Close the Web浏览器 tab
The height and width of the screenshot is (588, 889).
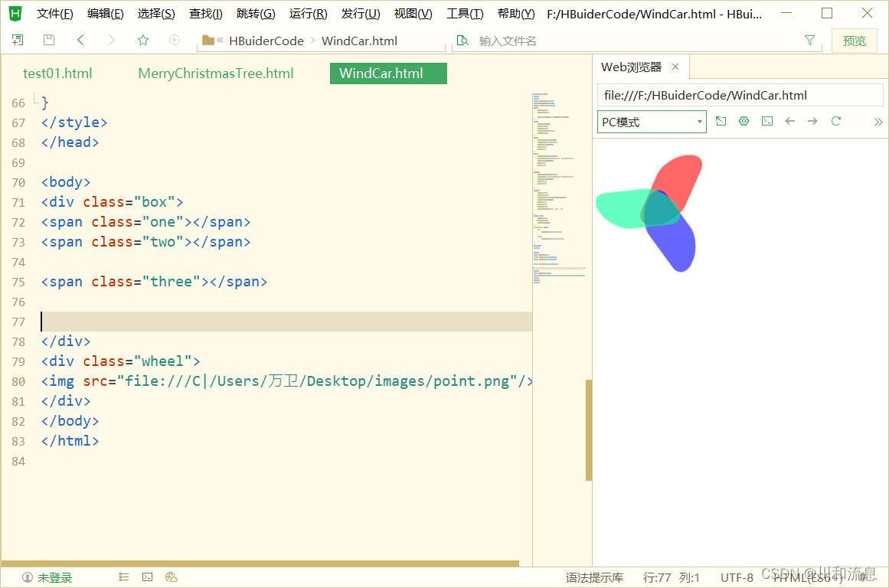(675, 67)
